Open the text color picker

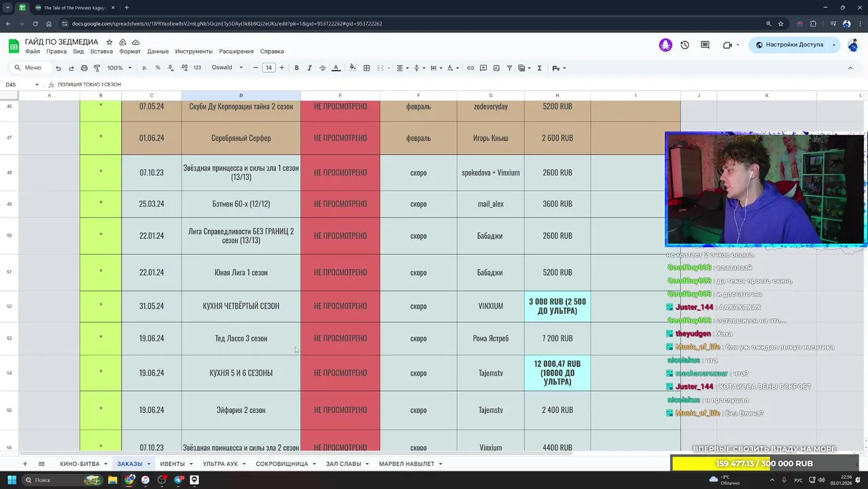tap(336, 68)
